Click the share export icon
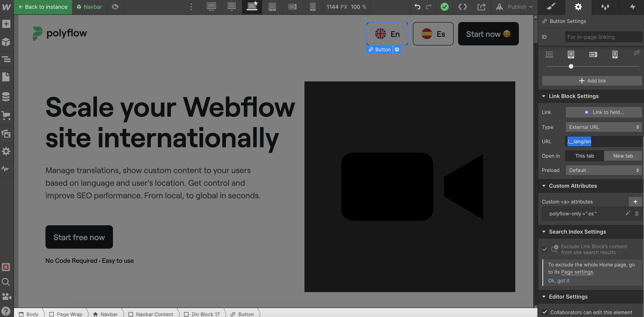Screen dimensions: 644x317 (481, 7)
